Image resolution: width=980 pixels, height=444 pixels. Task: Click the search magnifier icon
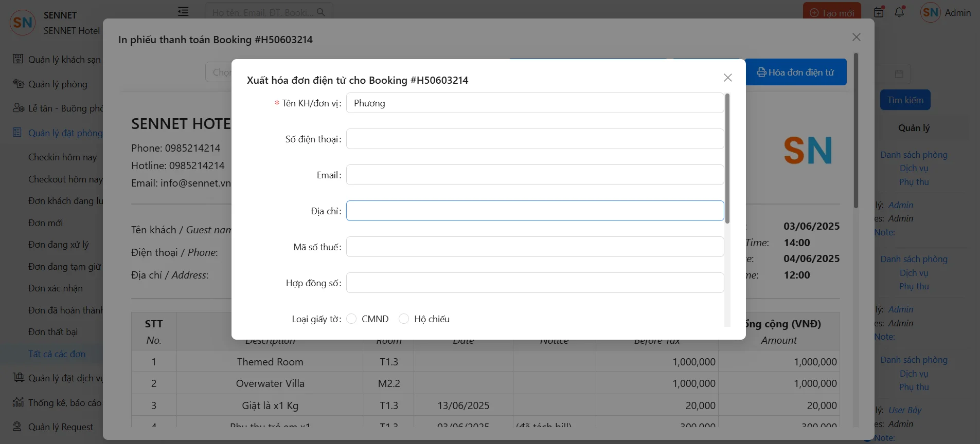(321, 12)
